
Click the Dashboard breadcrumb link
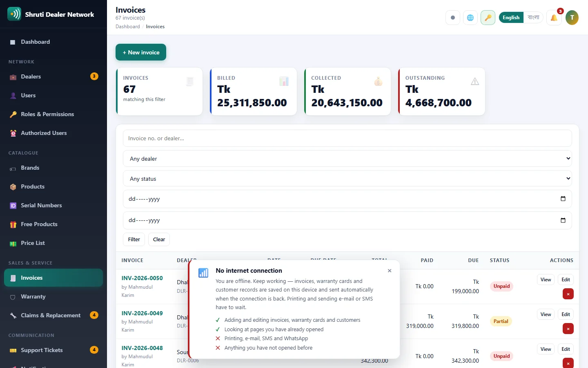127,27
